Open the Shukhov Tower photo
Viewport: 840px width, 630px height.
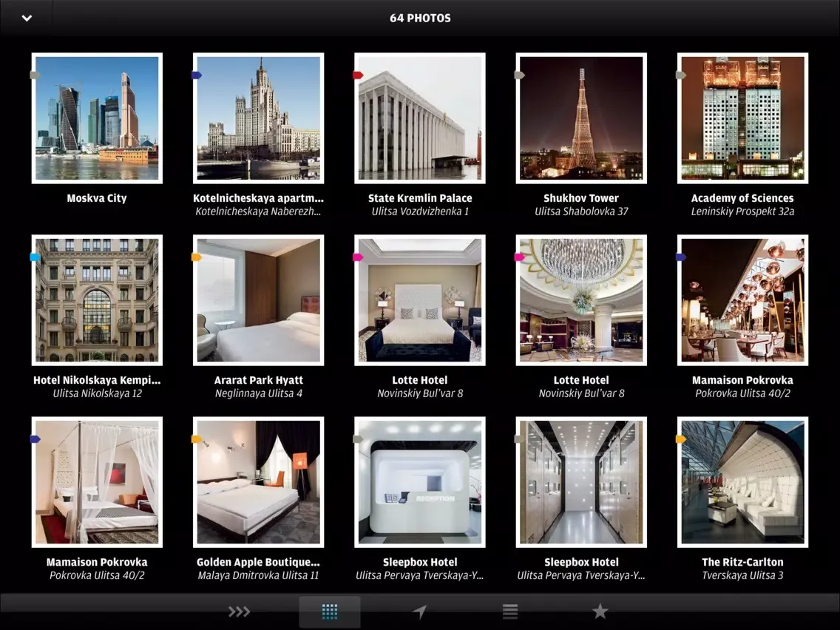[581, 118]
